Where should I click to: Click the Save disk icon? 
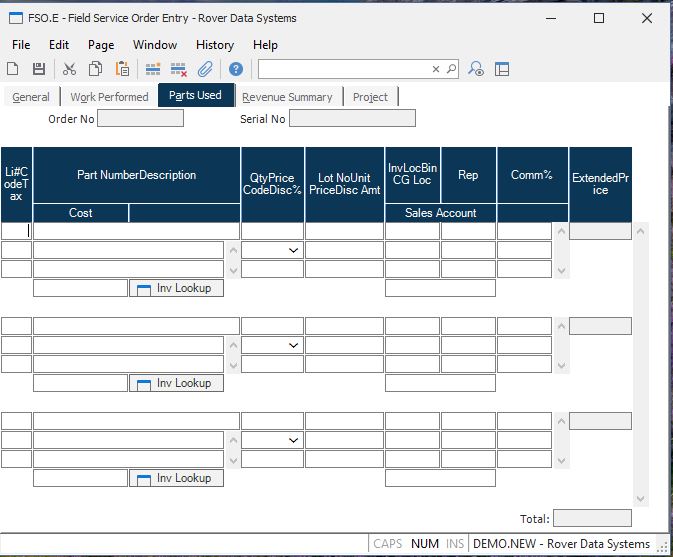point(39,69)
